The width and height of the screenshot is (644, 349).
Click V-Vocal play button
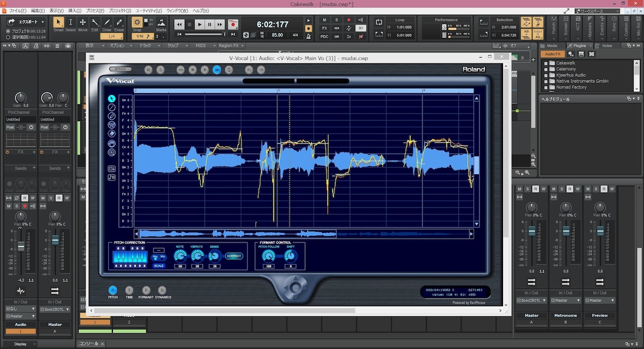click(x=205, y=70)
